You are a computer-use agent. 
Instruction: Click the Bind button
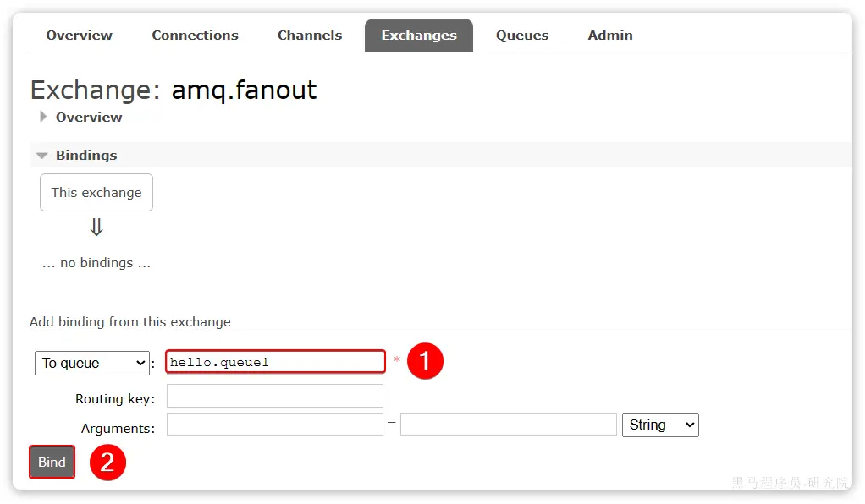(x=52, y=463)
